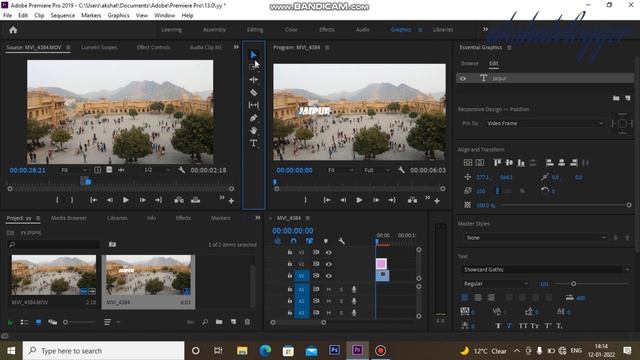640x360 pixels.
Task: Toggle timeline Snap magnet
Action: [x=293, y=241]
